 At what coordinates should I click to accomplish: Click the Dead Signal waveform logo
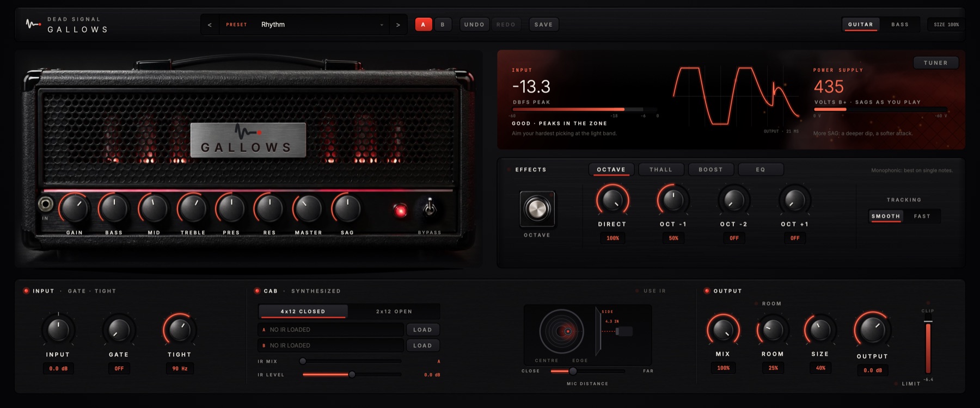[x=33, y=24]
